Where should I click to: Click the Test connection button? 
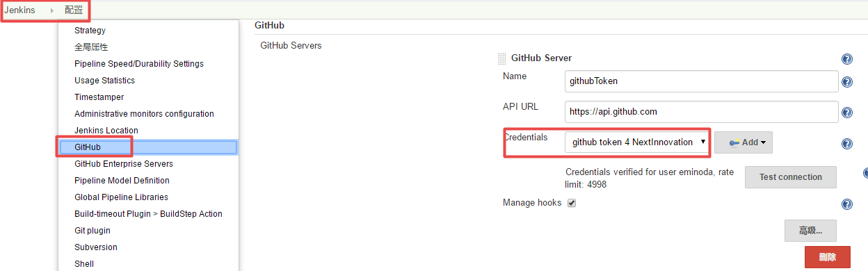point(791,177)
